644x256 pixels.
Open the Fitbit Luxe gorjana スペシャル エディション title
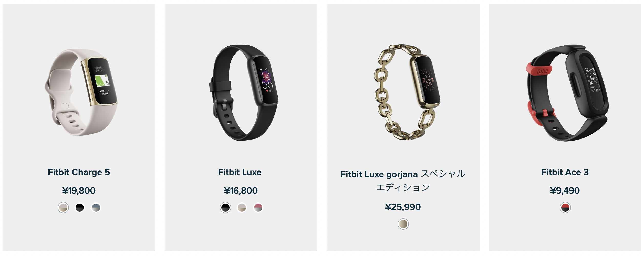pyautogui.click(x=403, y=181)
